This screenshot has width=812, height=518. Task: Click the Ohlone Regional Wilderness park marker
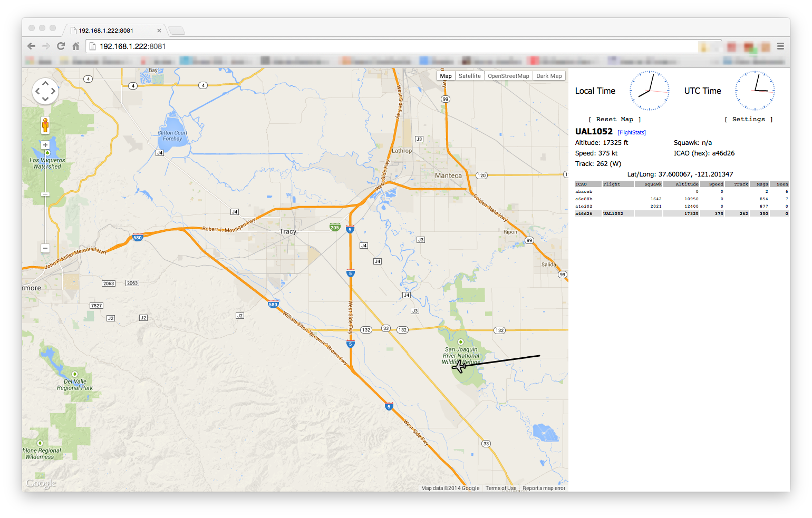click(40, 443)
